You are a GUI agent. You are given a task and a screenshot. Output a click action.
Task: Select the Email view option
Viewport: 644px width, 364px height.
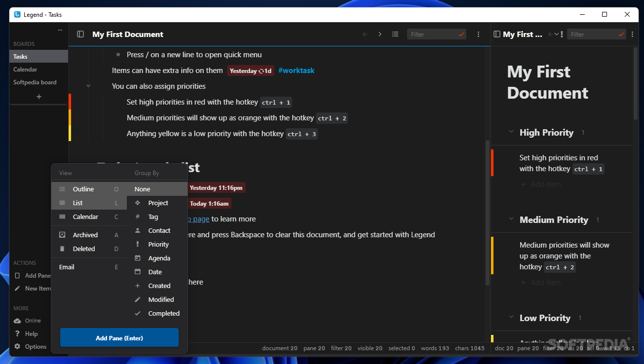click(89, 267)
